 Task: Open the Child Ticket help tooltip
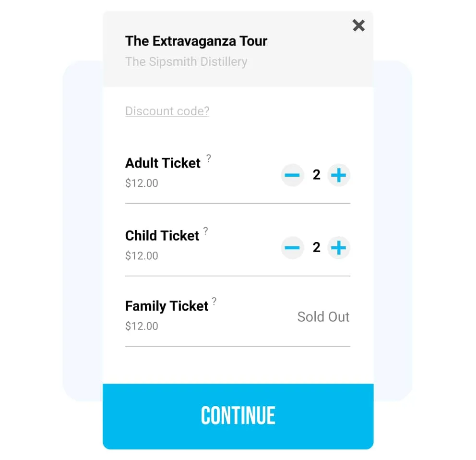coord(205,231)
